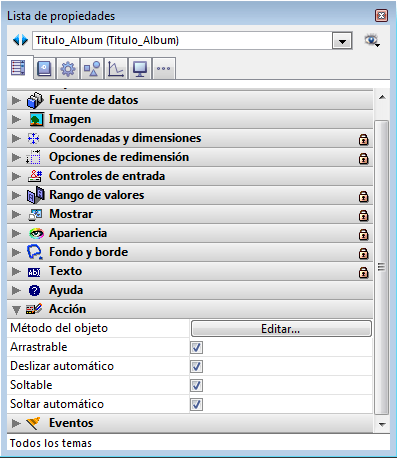
Task: Click the Coordenadas y dimensiones arrows icon
Action: (x=34, y=138)
